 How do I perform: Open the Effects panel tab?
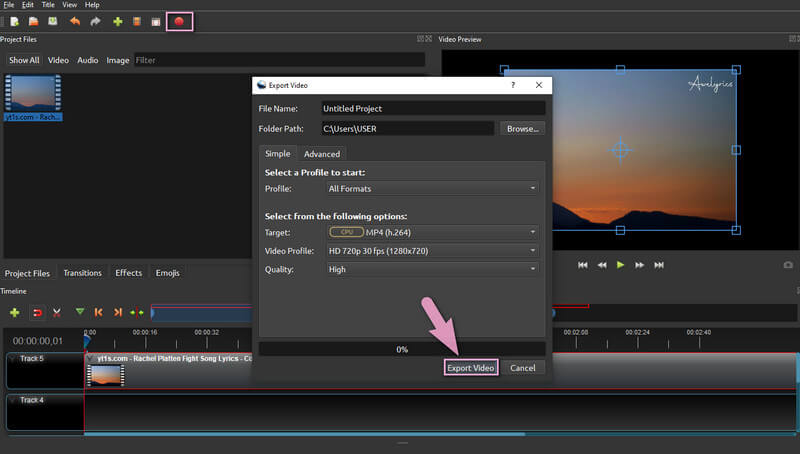pyautogui.click(x=129, y=273)
